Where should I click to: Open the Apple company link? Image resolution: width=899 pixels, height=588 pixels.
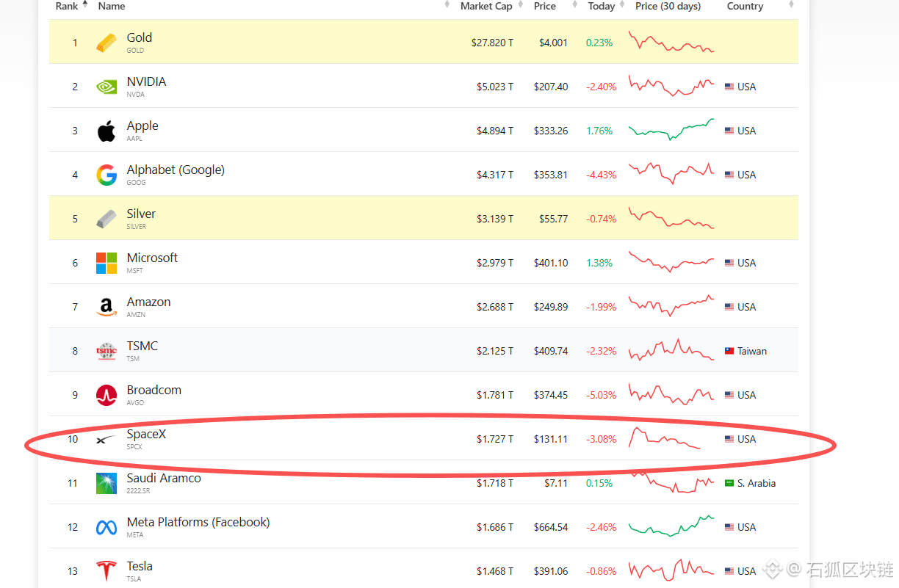pos(142,126)
